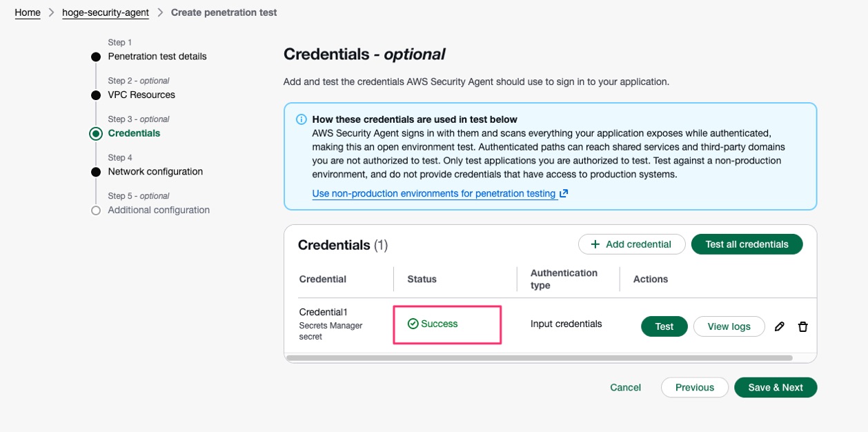This screenshot has height=432, width=868.
Task: Delete Credential1 using the trash icon
Action: (803, 326)
